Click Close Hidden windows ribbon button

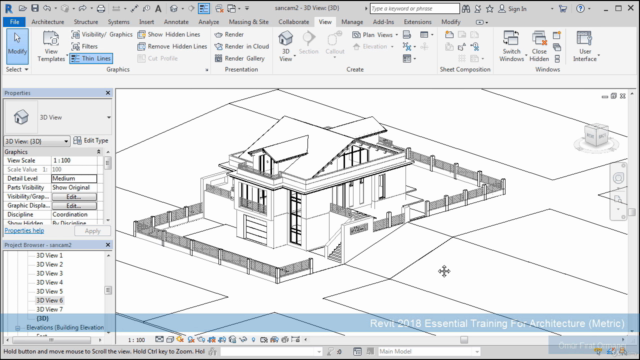[x=539, y=46]
